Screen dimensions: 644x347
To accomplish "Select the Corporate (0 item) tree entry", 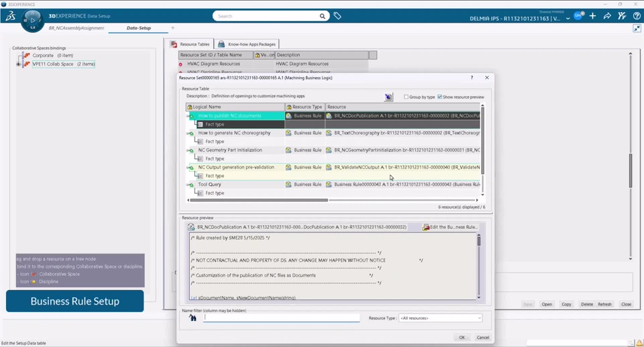I will click(x=53, y=56).
